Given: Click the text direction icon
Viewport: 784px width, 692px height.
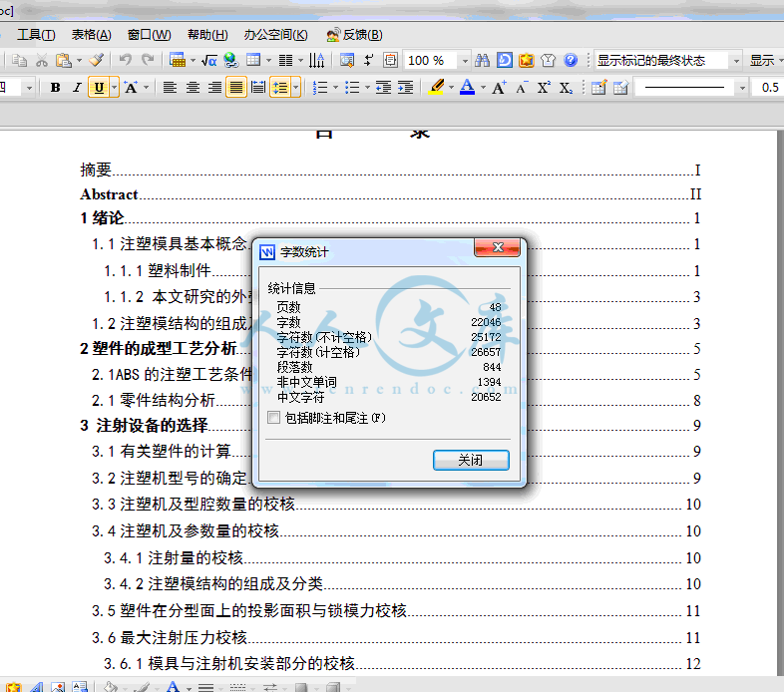Looking at the screenshot, I should (317, 61).
